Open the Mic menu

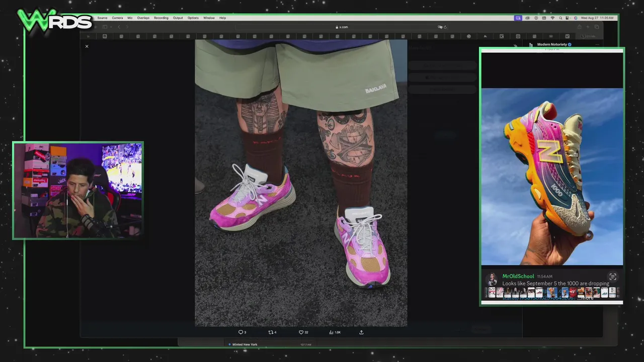130,18
